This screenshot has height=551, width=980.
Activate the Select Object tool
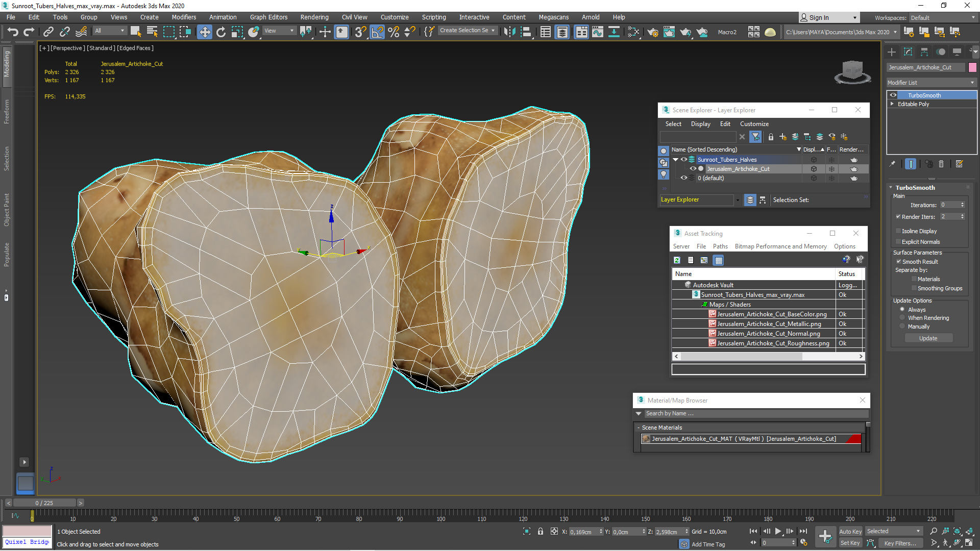point(136,32)
